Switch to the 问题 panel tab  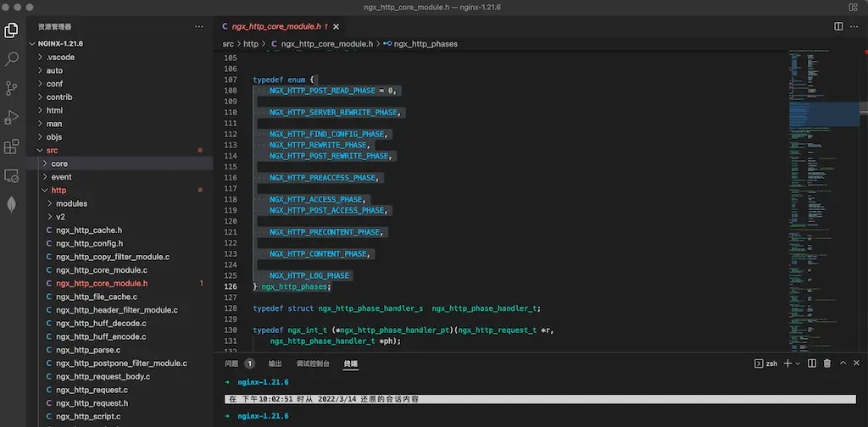(x=231, y=363)
